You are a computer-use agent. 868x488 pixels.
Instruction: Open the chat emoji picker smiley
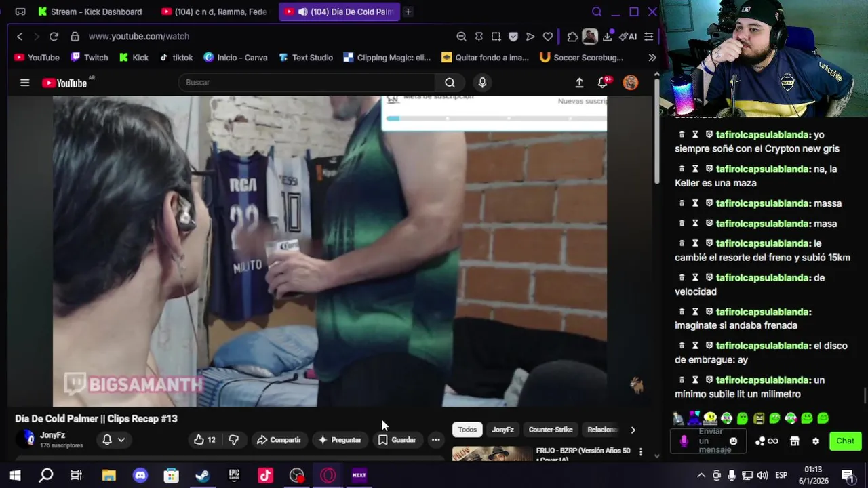(x=733, y=441)
